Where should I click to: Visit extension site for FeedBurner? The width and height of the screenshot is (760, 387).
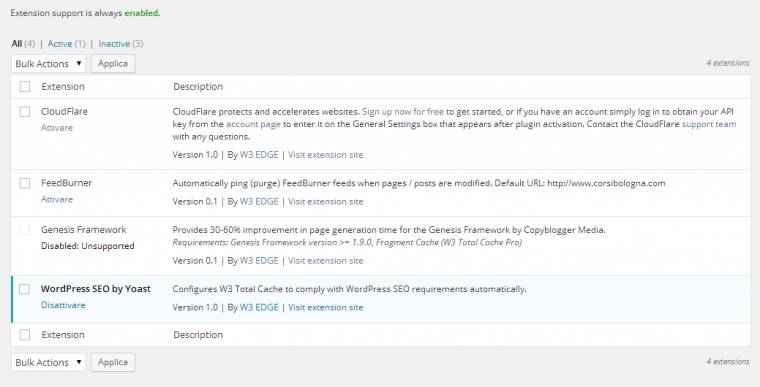pos(326,202)
